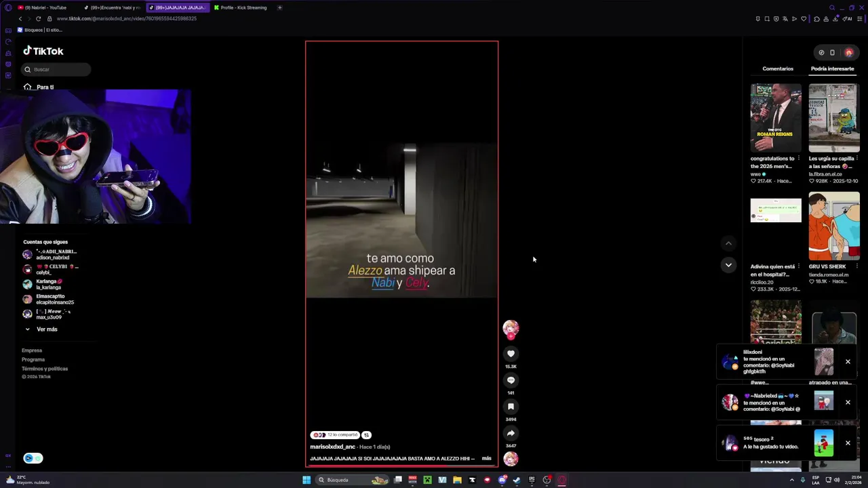The image size is (868, 488).
Task: Open the Windows Start menu
Action: pyautogui.click(x=307, y=480)
